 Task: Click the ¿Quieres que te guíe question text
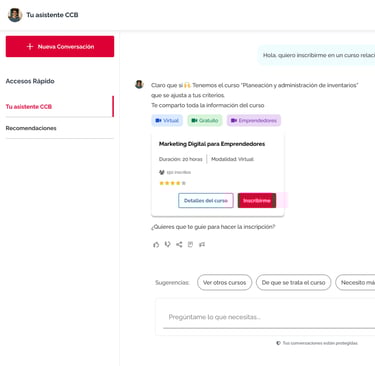click(x=213, y=227)
